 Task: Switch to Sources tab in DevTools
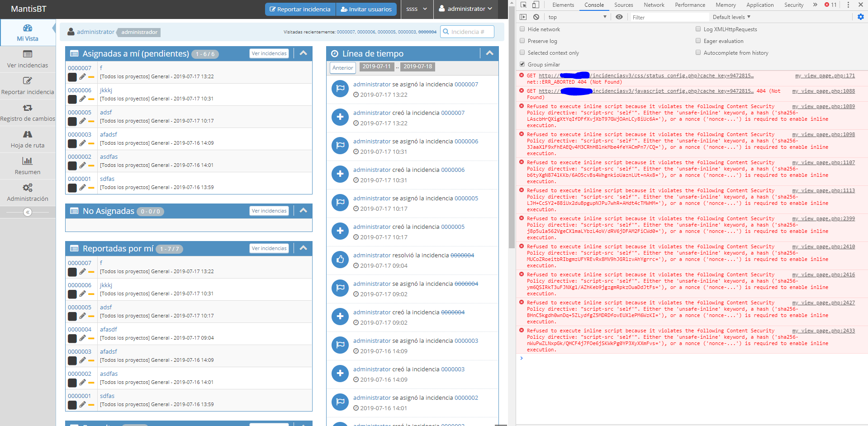tap(623, 5)
